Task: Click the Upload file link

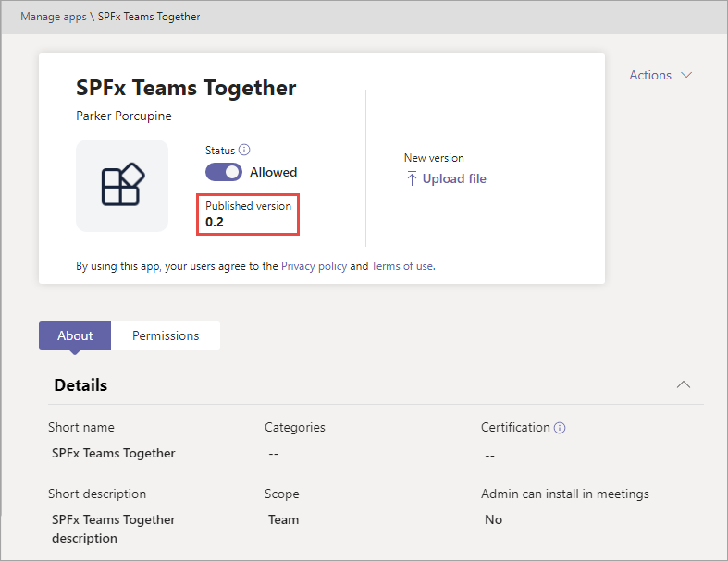Action: tap(454, 178)
